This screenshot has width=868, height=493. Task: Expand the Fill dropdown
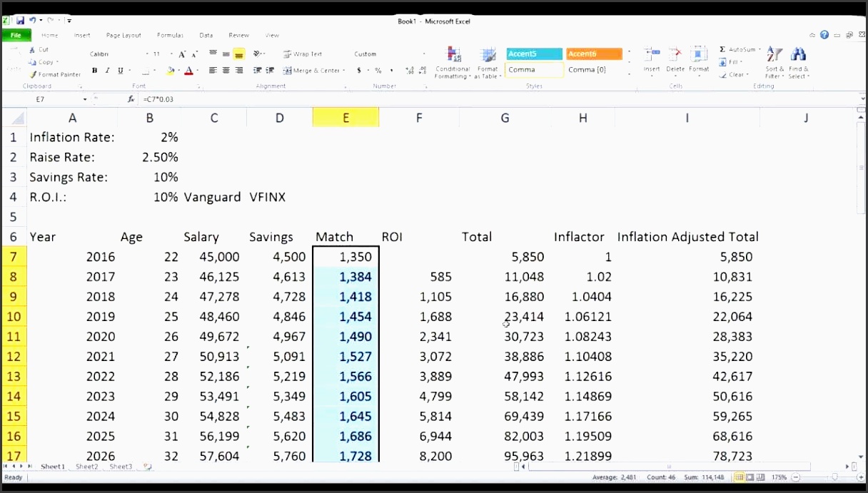coord(742,62)
